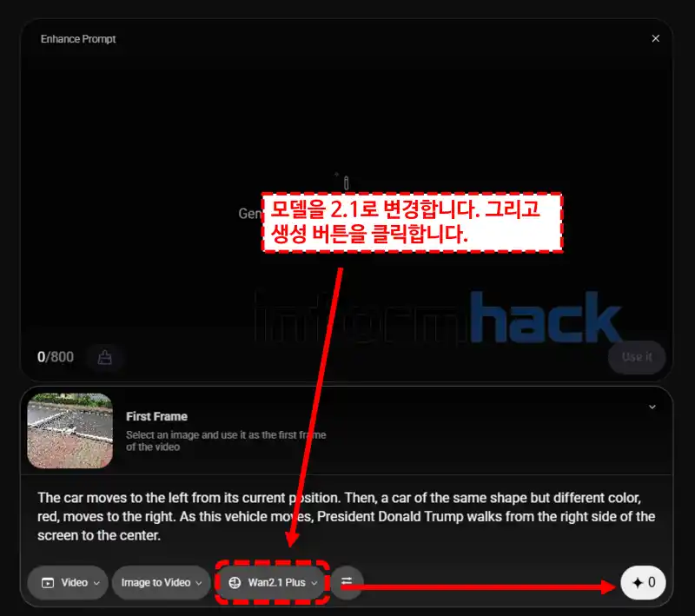This screenshot has width=695, height=616.
Task: Click the Enhance Prompt panel title
Action: [78, 39]
